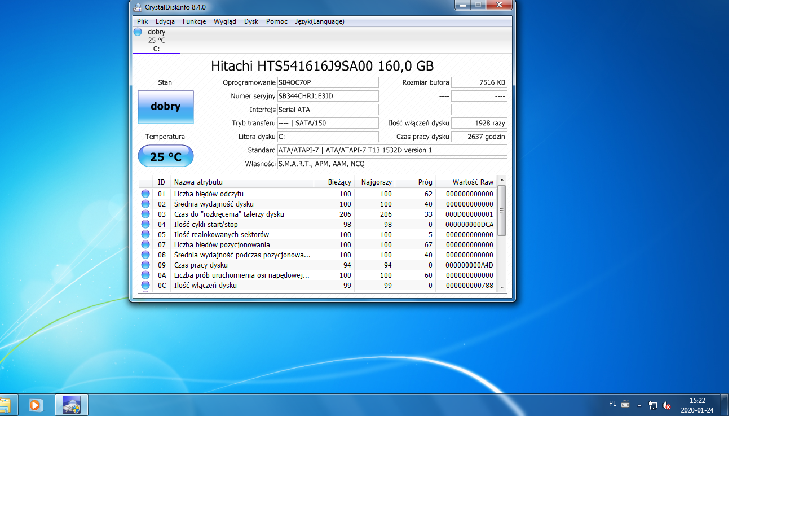The height and width of the screenshot is (508, 812).
Task: Click the CrystalDiskInfo icon on the taskbar
Action: click(x=71, y=405)
